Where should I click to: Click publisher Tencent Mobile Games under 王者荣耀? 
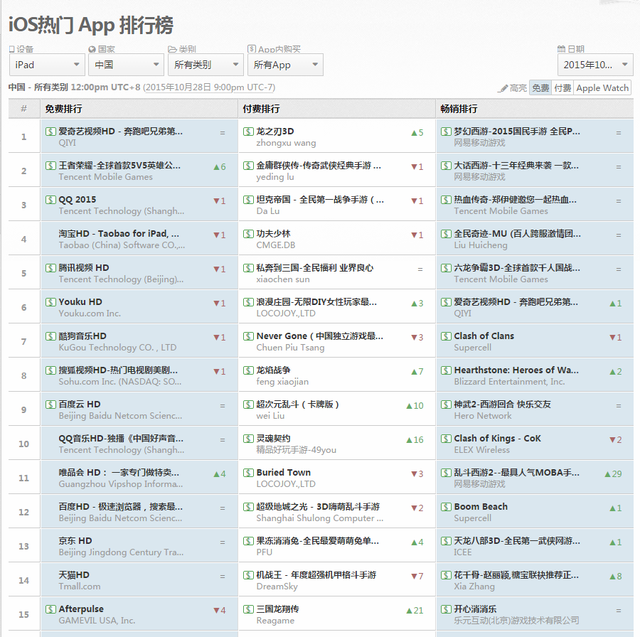pos(105,177)
